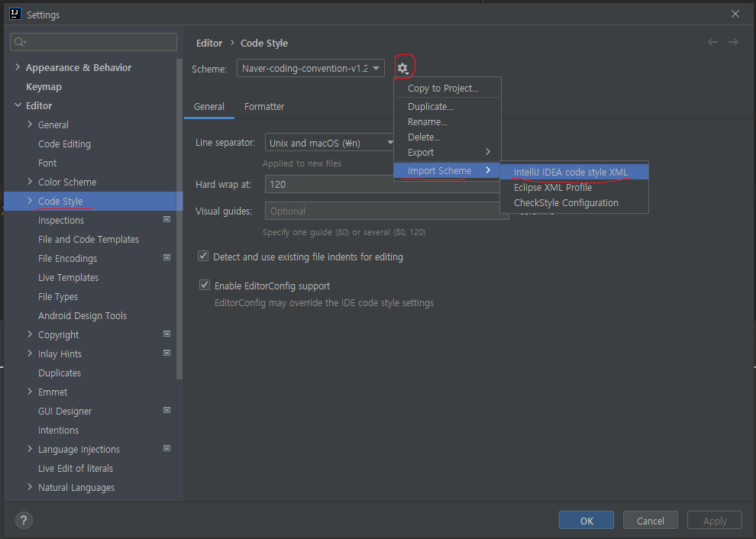Open the Line separator dropdown

click(330, 143)
